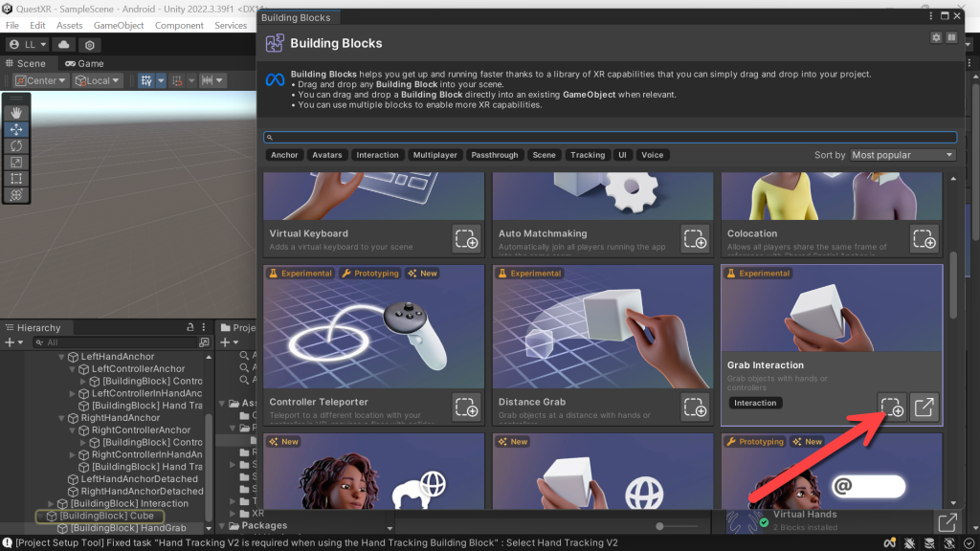Add Auto Matchmaking block to scene
The image size is (980, 551).
695,238
